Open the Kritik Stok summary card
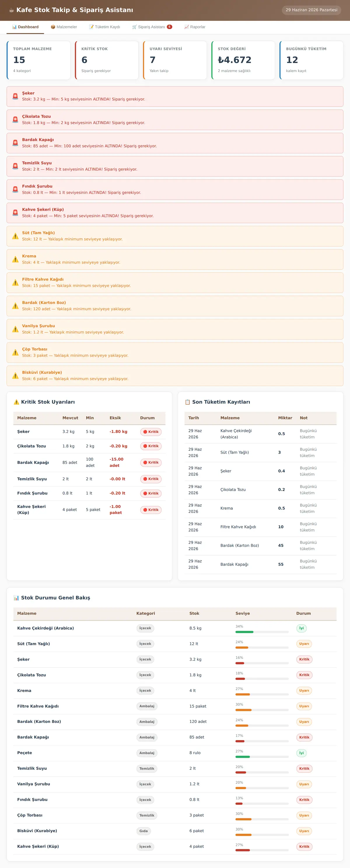 pyautogui.click(x=107, y=60)
